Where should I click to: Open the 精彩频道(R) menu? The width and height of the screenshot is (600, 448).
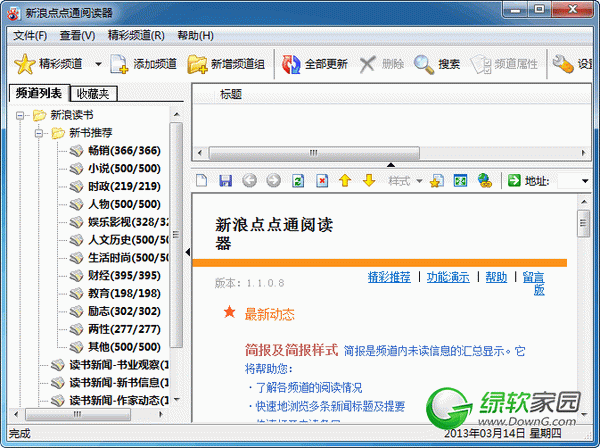pyautogui.click(x=136, y=36)
